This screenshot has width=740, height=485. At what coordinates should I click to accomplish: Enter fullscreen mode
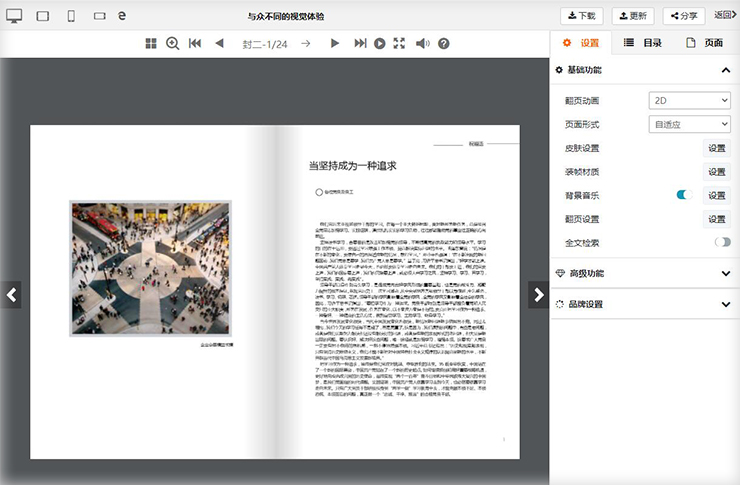(x=400, y=43)
